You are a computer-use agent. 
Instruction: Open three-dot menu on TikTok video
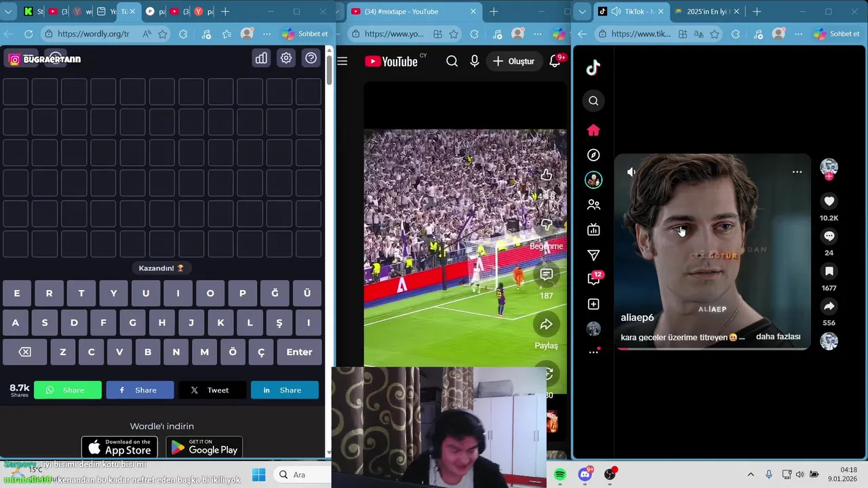click(797, 172)
